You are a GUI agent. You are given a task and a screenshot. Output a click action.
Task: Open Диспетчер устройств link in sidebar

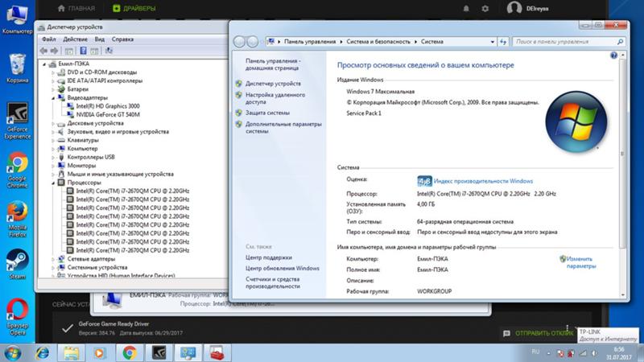(273, 84)
